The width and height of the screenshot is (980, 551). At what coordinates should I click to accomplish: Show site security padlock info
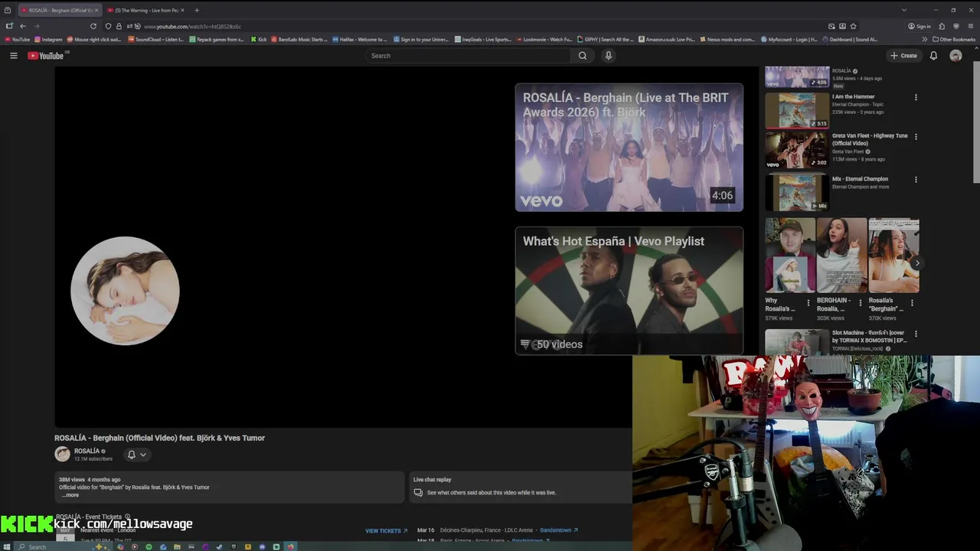point(119,26)
